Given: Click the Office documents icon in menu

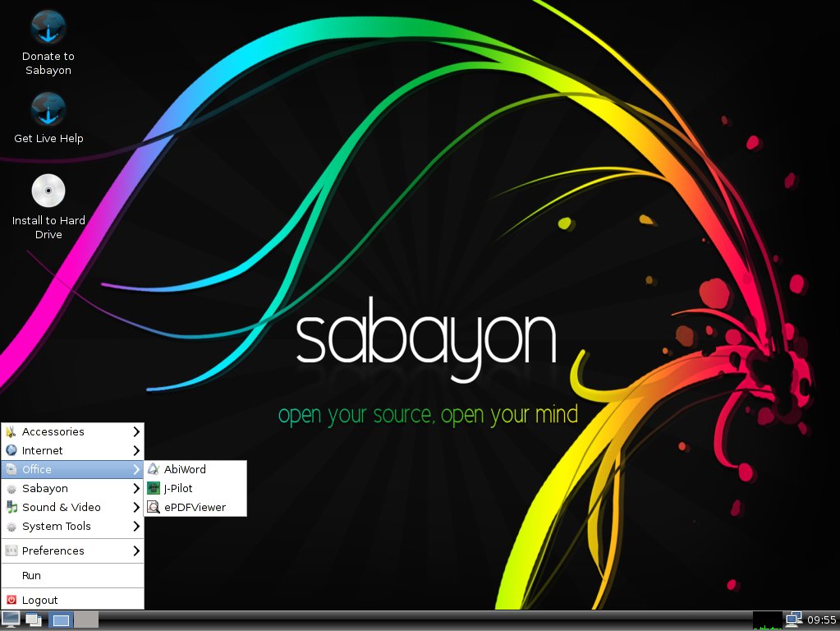Looking at the screenshot, I should point(11,469).
